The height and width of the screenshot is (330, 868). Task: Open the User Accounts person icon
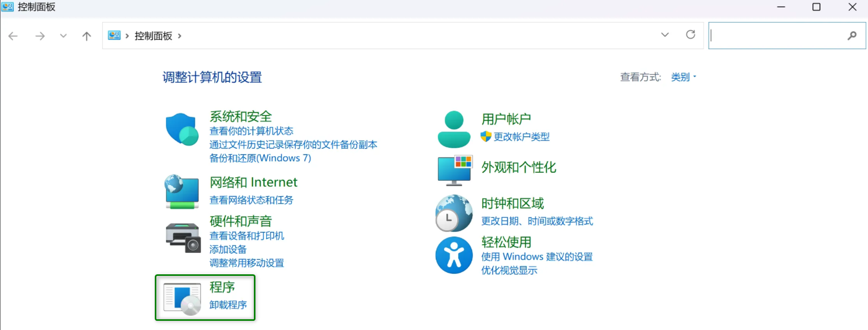click(x=454, y=129)
